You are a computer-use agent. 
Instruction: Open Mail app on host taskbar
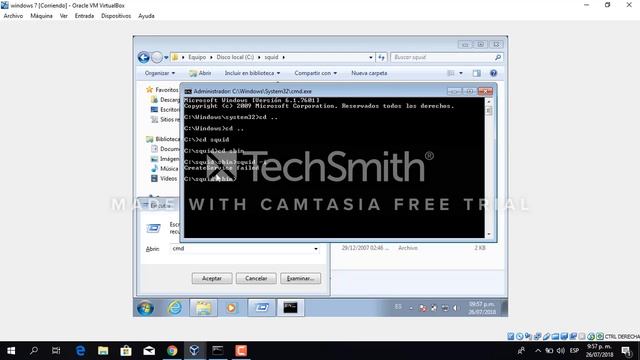click(149, 351)
